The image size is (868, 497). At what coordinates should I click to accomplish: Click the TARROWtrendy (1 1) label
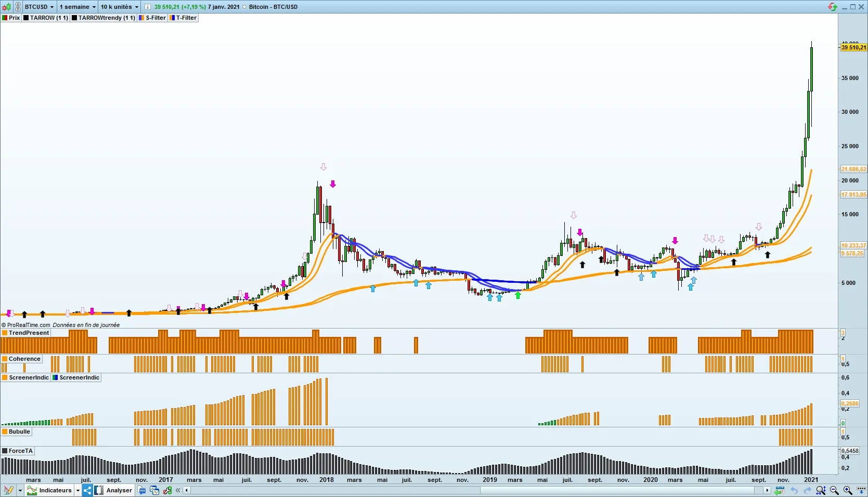coord(104,18)
